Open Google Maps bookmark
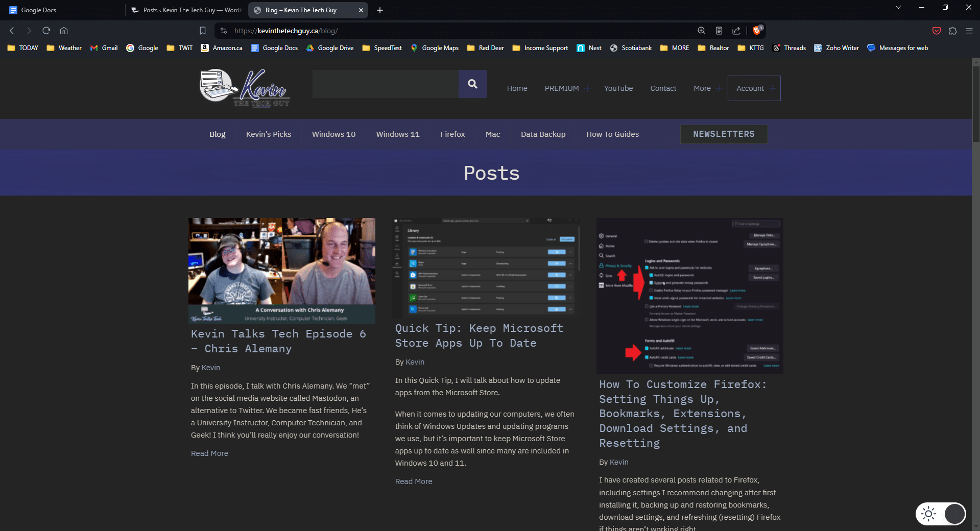 pyautogui.click(x=435, y=48)
